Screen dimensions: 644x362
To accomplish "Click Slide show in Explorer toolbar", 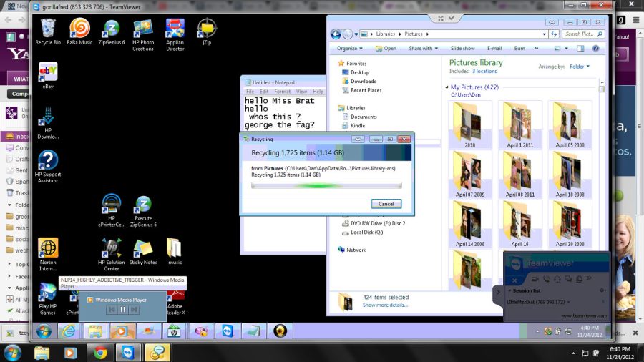I will (x=462, y=49).
